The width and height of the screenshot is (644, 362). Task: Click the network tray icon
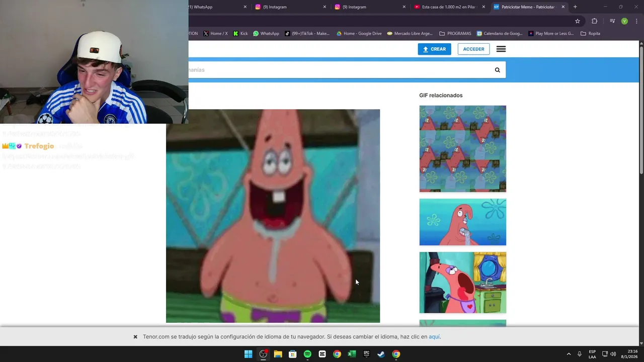click(x=605, y=354)
